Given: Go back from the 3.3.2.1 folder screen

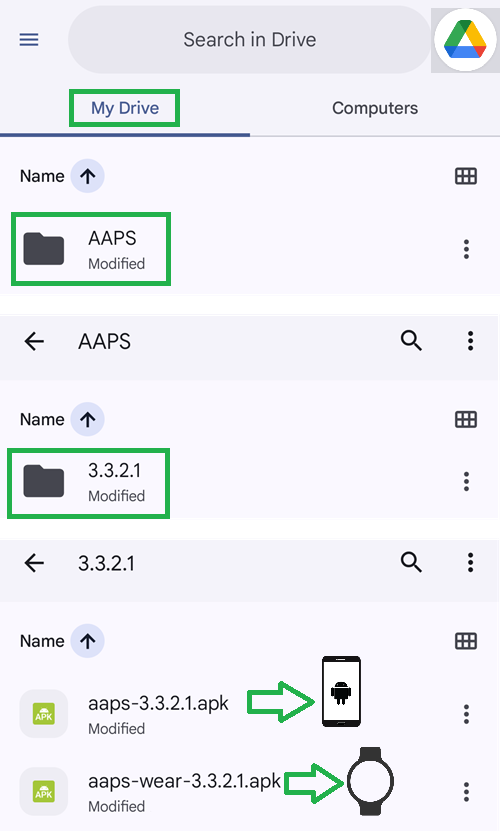Looking at the screenshot, I should coord(34,563).
